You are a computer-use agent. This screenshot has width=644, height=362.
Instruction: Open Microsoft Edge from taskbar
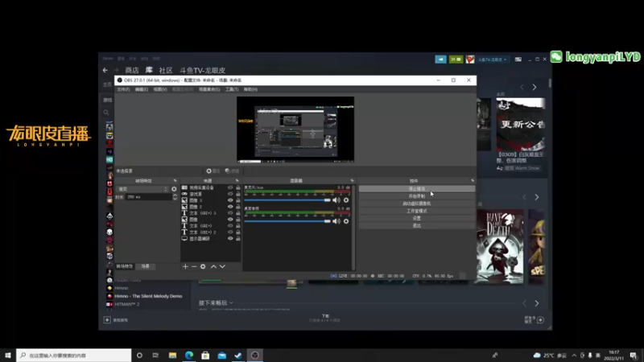click(x=189, y=355)
